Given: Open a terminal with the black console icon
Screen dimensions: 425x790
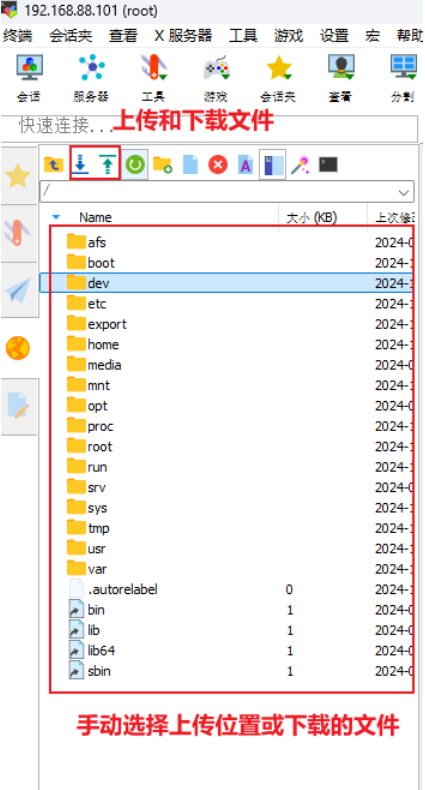Looking at the screenshot, I should click(x=328, y=165).
